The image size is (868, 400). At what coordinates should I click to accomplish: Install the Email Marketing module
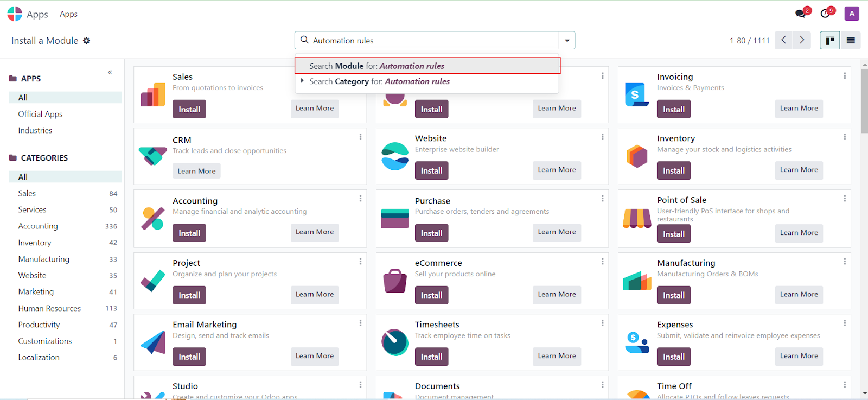189,357
